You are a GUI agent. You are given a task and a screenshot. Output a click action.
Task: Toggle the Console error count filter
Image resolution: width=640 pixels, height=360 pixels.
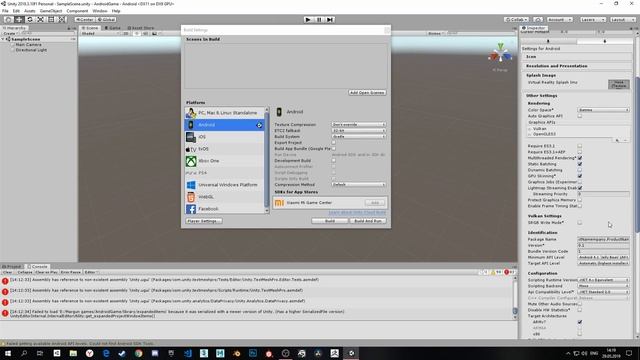click(509, 272)
